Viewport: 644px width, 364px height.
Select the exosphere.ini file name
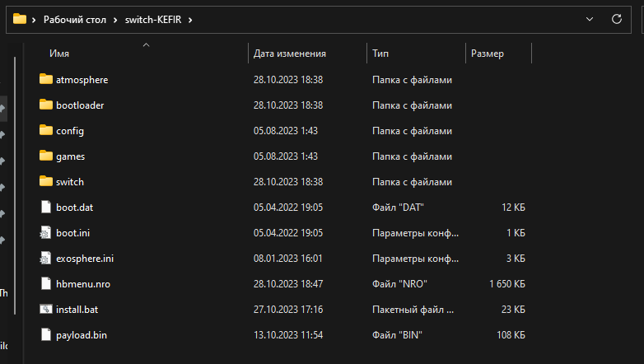point(85,259)
